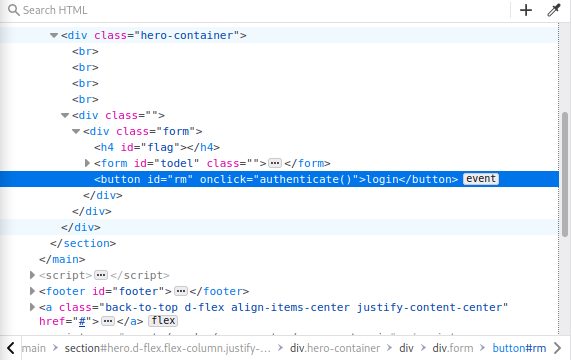This screenshot has height=360, width=571.
Task: Click the Search HTML magnifier icon
Action: click(x=13, y=10)
